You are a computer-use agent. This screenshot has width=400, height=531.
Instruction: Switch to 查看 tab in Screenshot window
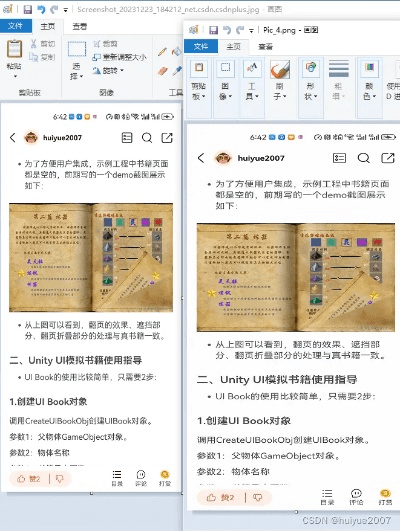pos(80,26)
